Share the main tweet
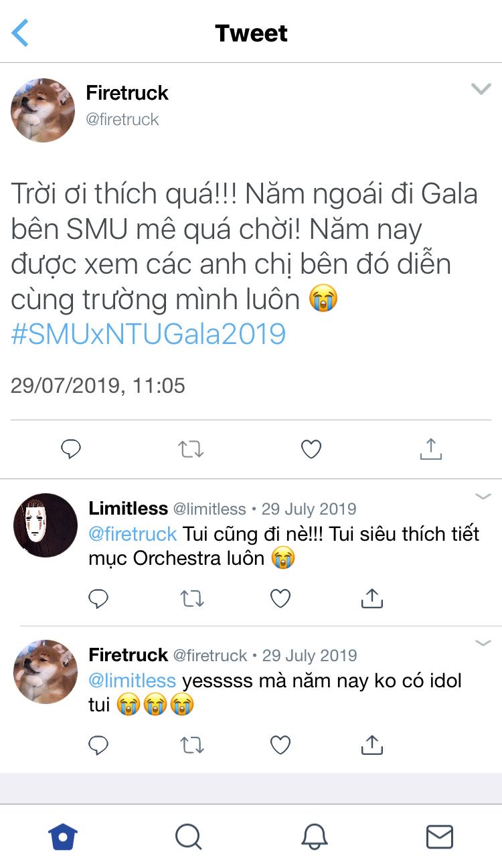This screenshot has width=502, height=868. pyautogui.click(x=430, y=448)
